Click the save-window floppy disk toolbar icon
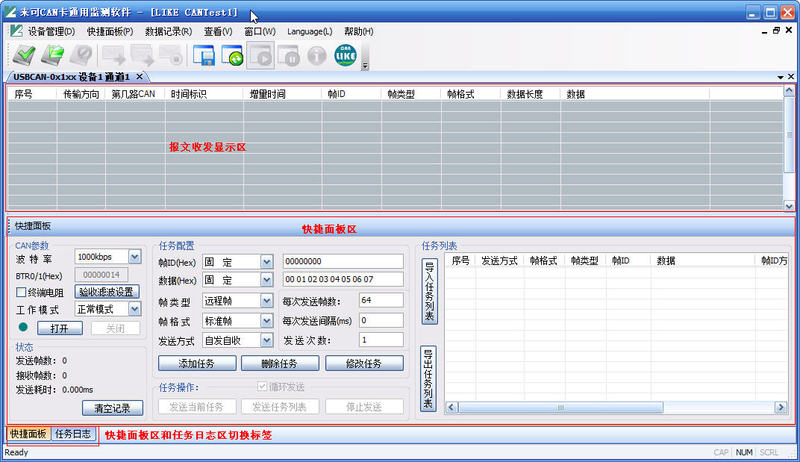800x462 pixels. tap(205, 56)
